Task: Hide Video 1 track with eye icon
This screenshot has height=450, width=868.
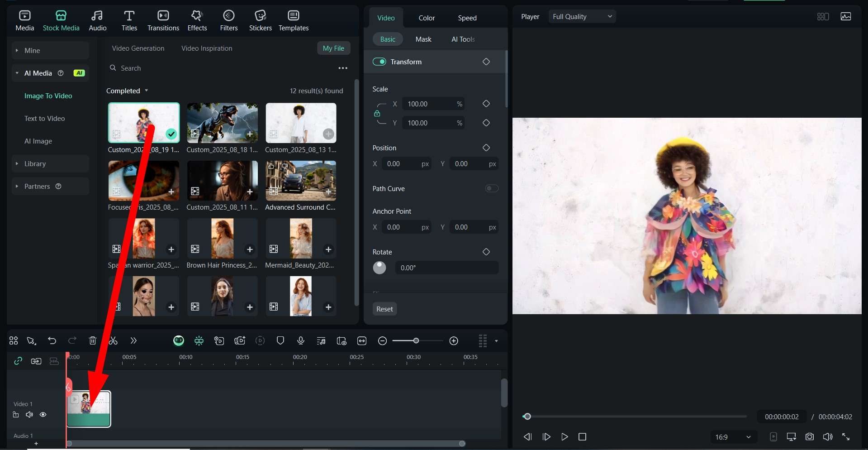Action: coord(43,415)
